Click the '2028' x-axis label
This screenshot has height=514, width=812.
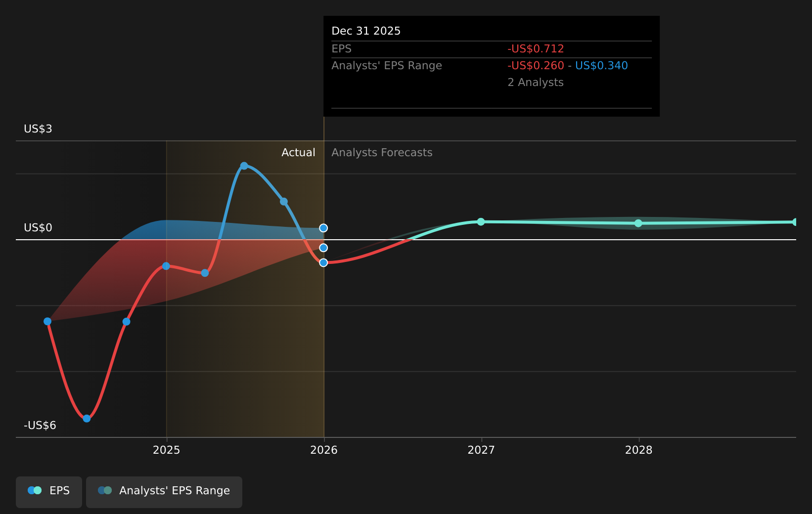pyautogui.click(x=639, y=450)
